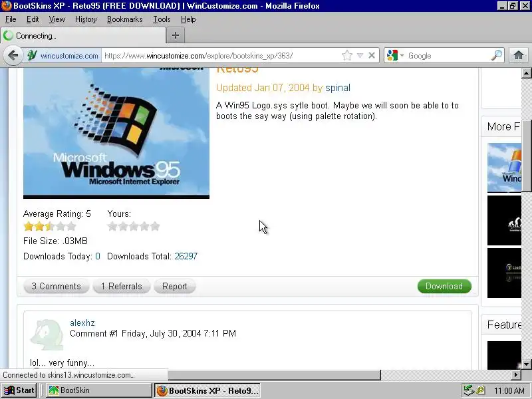Click the search magnifier icon

click(x=496, y=55)
